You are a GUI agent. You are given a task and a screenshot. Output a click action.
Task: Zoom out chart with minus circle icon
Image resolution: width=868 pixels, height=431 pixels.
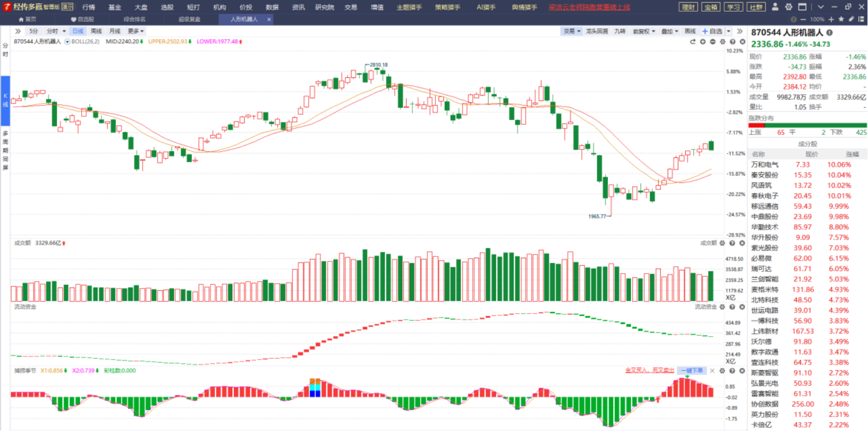click(713, 42)
